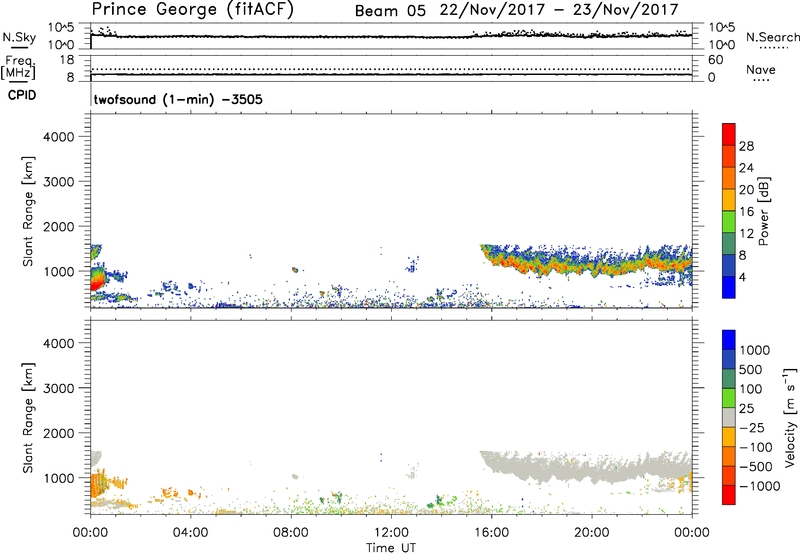The height and width of the screenshot is (554, 800).
Task: Click the red -1000 velocity color swatch
Action: pyautogui.click(x=729, y=495)
